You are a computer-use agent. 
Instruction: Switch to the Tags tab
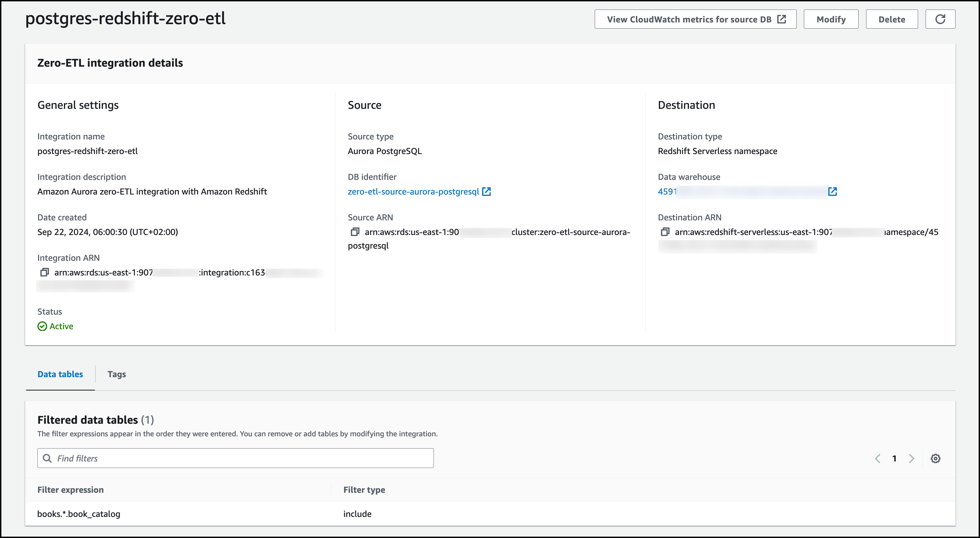tap(116, 374)
